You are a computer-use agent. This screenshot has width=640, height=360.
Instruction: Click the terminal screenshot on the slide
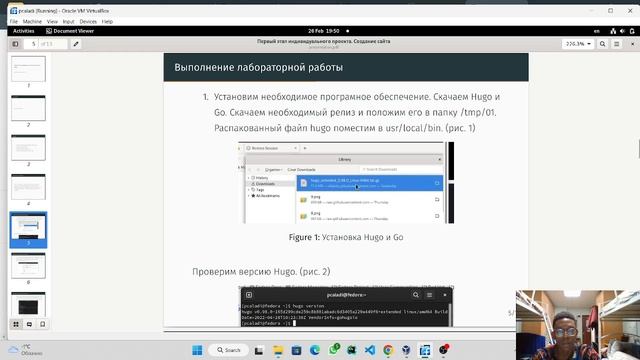[x=346, y=306]
